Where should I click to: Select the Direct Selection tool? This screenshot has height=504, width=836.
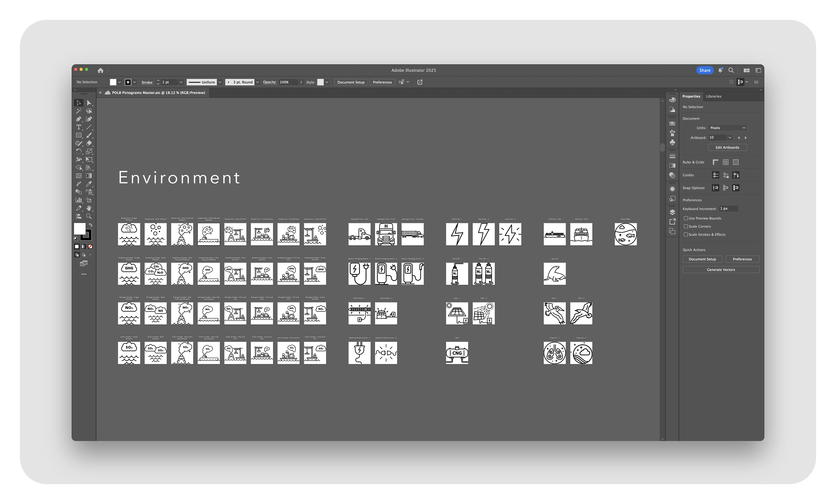tap(89, 103)
